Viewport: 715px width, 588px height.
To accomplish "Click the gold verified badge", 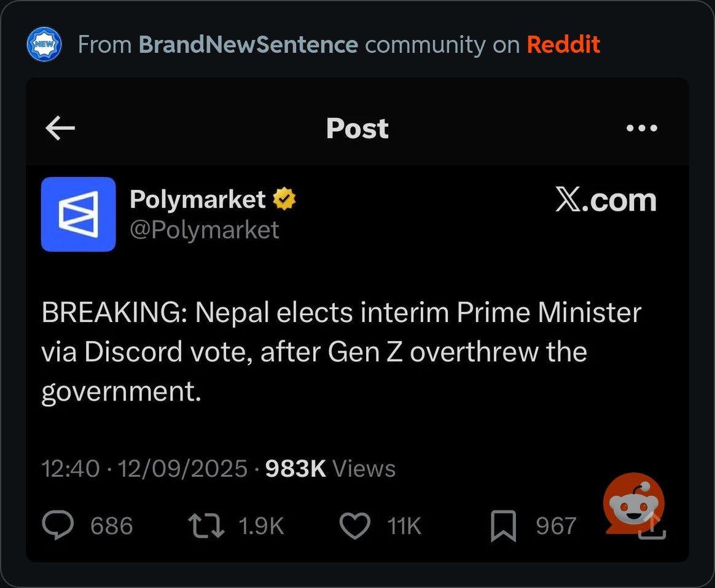I will coord(284,200).
